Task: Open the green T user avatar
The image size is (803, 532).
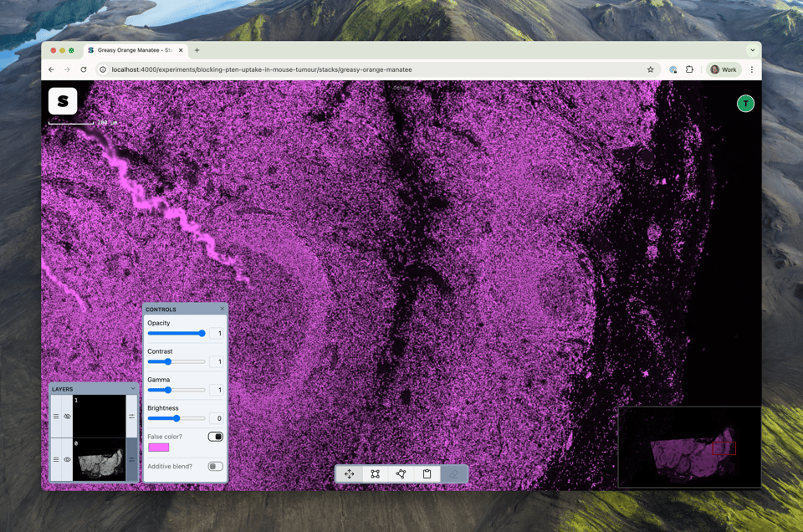Action: [745, 104]
